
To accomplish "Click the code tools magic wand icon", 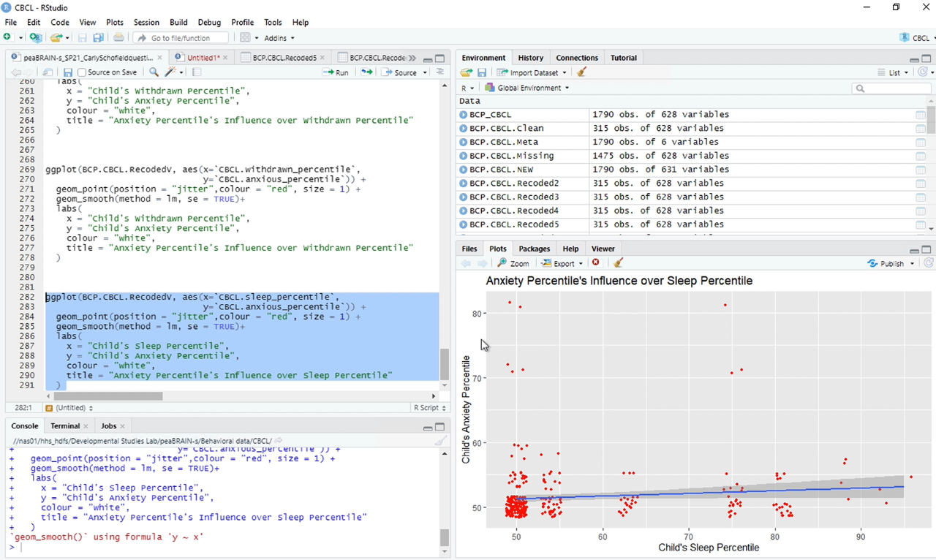I will [x=172, y=72].
